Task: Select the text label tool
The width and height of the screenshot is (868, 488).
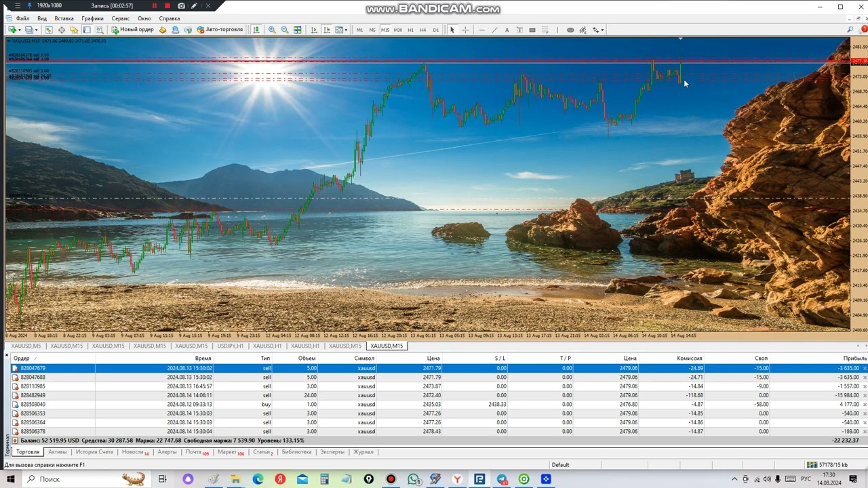Action: pyautogui.click(x=519, y=30)
